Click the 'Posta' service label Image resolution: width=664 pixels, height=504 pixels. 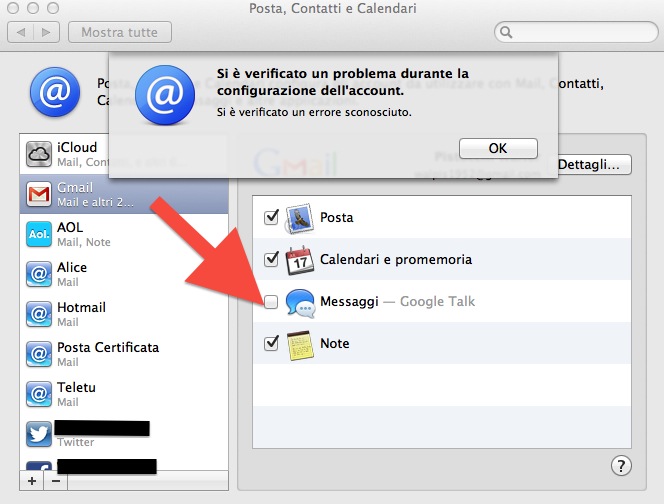click(x=337, y=217)
